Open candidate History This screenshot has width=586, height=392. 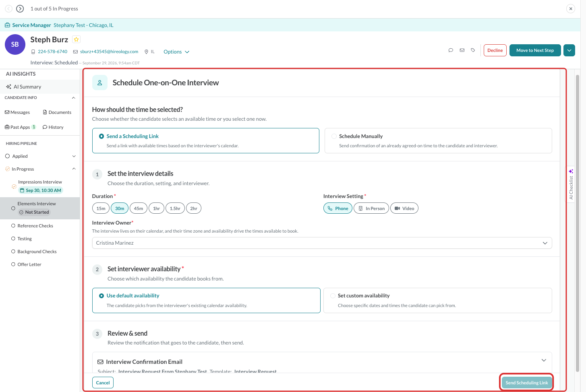53,127
